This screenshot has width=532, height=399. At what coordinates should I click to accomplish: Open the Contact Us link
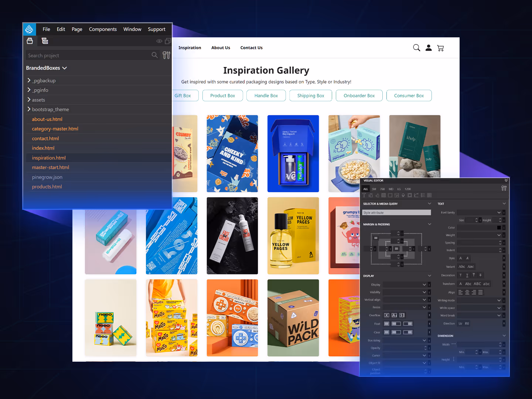(x=251, y=48)
